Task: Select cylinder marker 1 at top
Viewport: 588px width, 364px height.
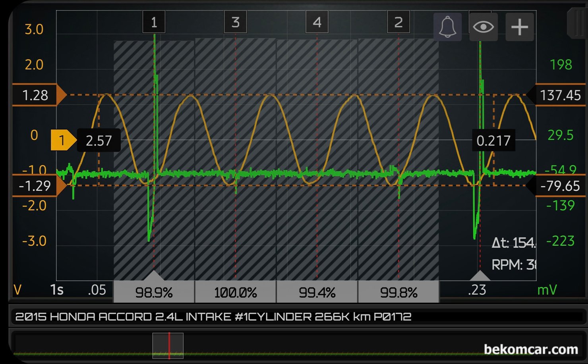Action: [x=154, y=22]
